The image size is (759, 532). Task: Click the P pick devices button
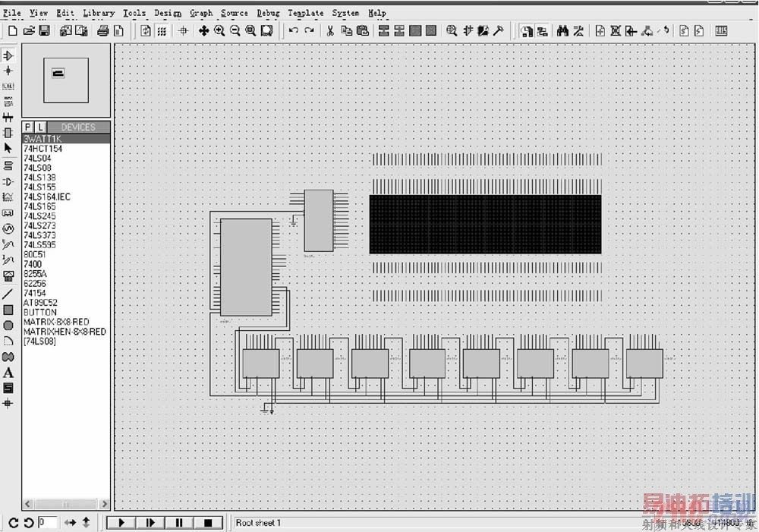pyautogui.click(x=28, y=127)
